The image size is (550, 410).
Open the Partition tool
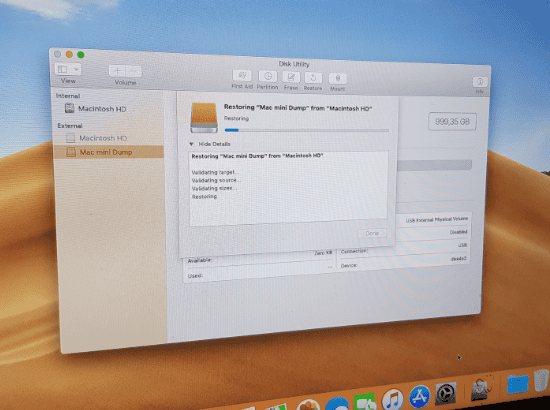pyautogui.click(x=268, y=76)
